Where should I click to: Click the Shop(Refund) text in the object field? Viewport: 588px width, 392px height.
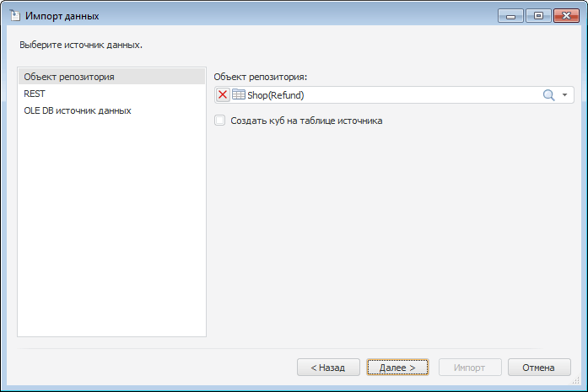276,95
